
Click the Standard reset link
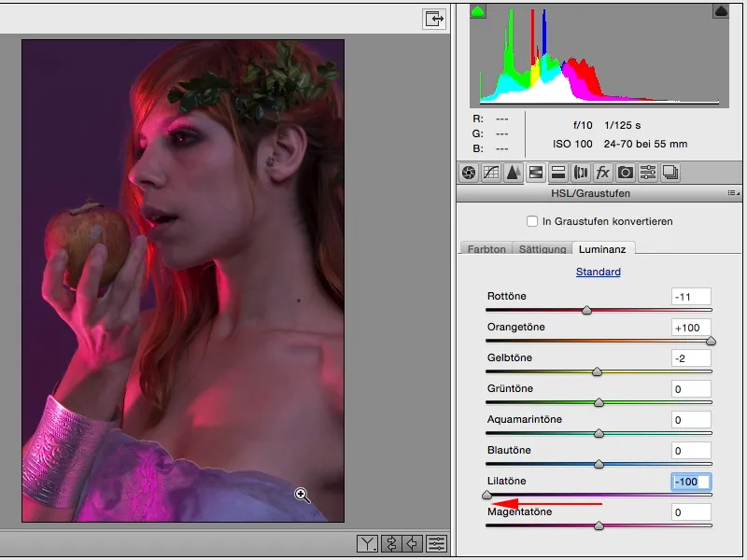598,272
